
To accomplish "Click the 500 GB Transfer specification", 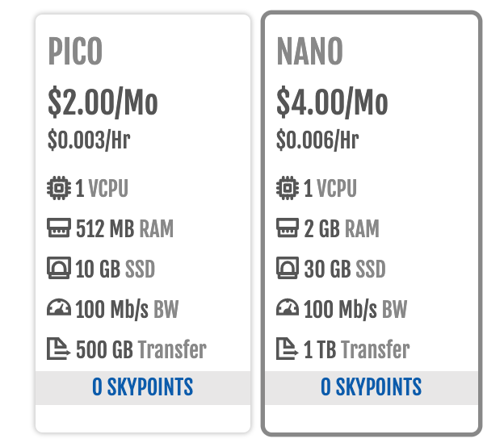I will (x=141, y=349).
